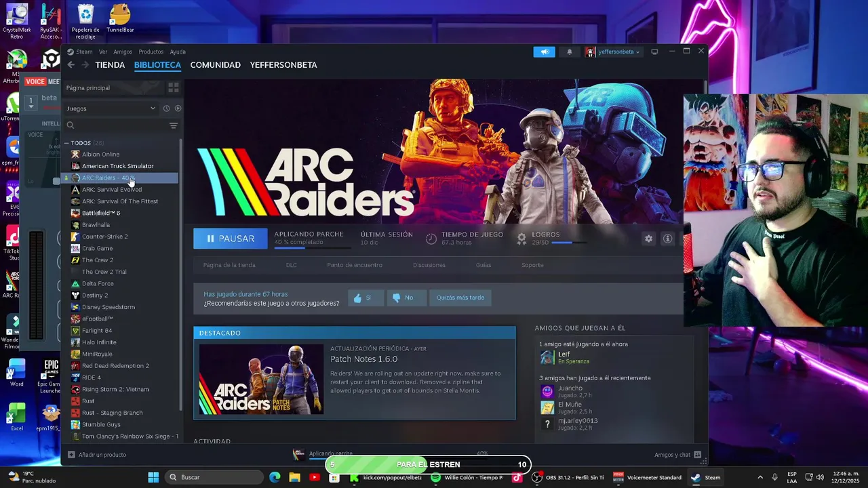Open the Juegos filter dropdown
Screen dimensions: 868x488
coord(111,108)
